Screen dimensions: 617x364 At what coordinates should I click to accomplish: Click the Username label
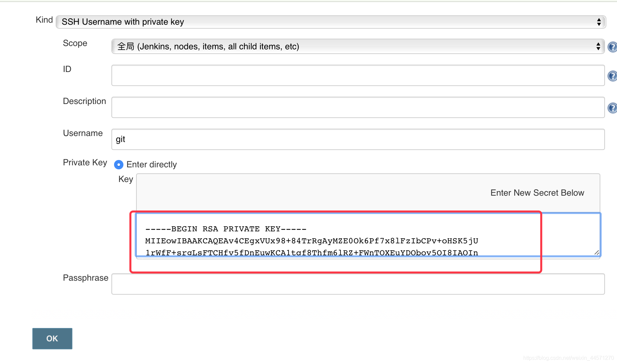click(x=83, y=133)
